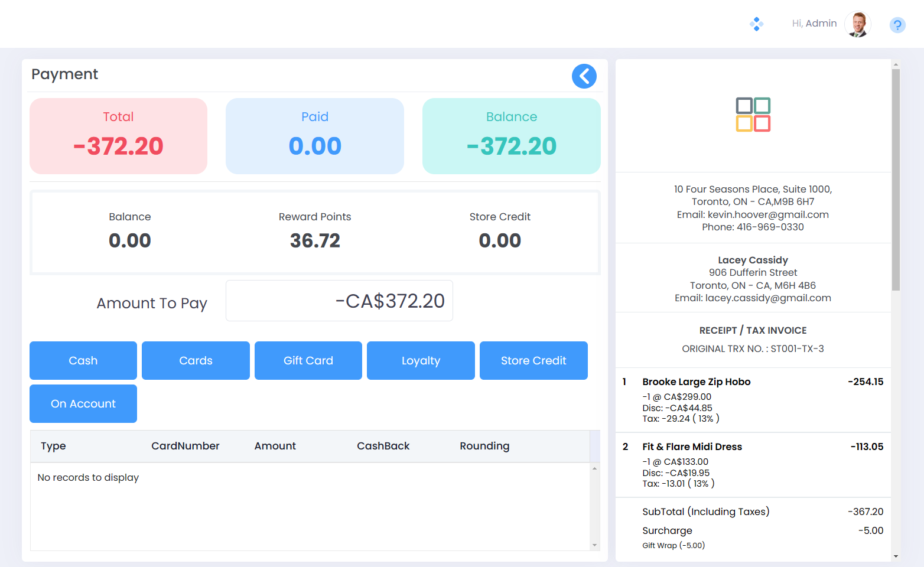
Task: Open the Hi, Admin user menu
Action: [814, 24]
